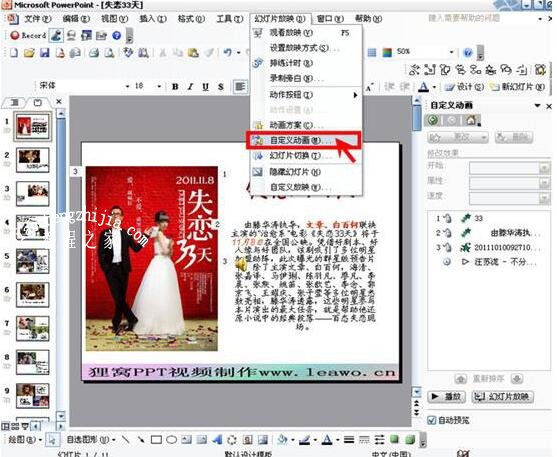
Task: Choose 录制旁白 menu entry
Action: 306,78
